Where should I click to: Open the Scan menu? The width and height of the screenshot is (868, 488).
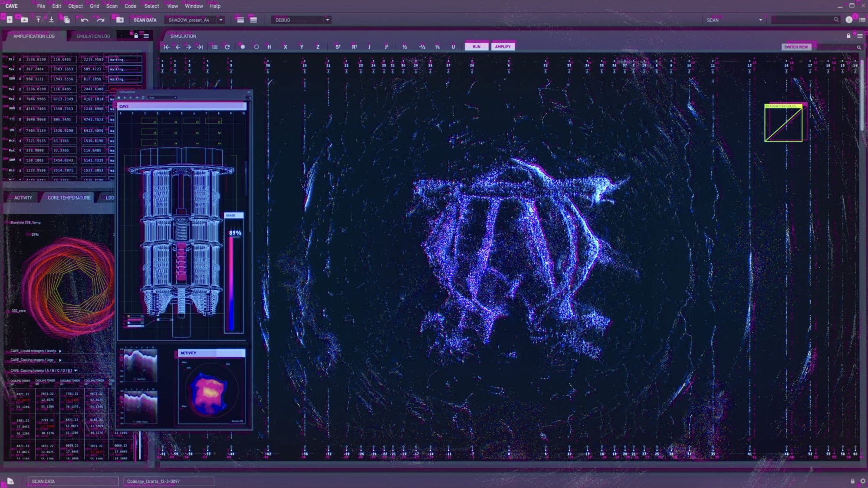coord(112,6)
